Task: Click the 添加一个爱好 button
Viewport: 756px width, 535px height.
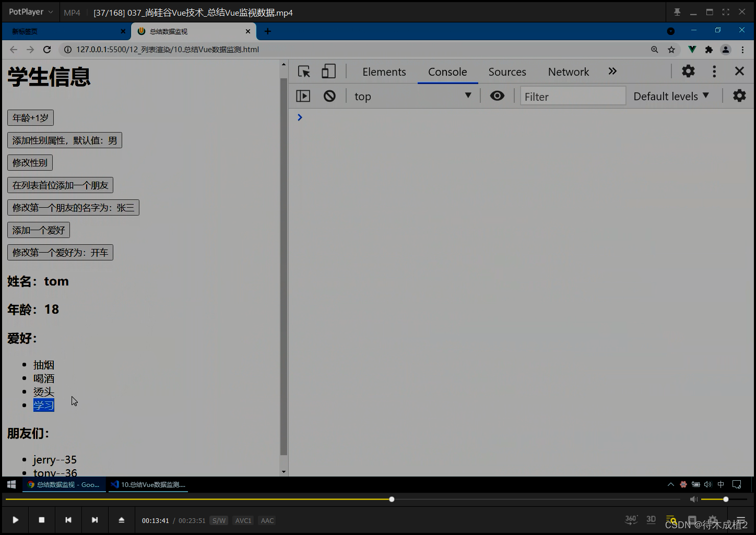Action: tap(39, 230)
